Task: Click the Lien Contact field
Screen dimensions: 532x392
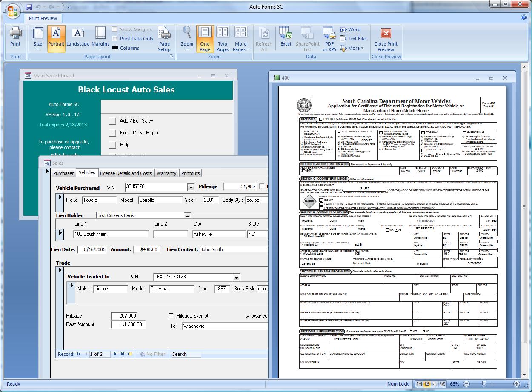Action: (234, 249)
